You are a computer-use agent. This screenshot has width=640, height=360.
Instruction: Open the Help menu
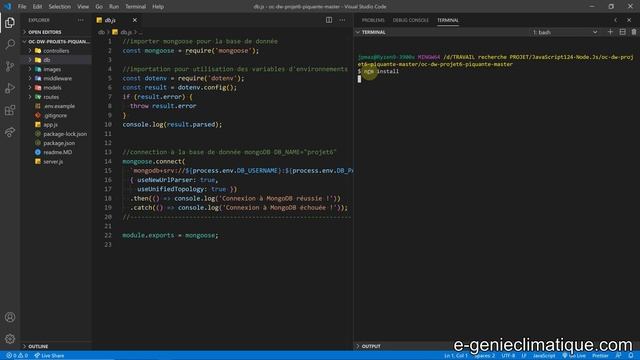[158, 7]
